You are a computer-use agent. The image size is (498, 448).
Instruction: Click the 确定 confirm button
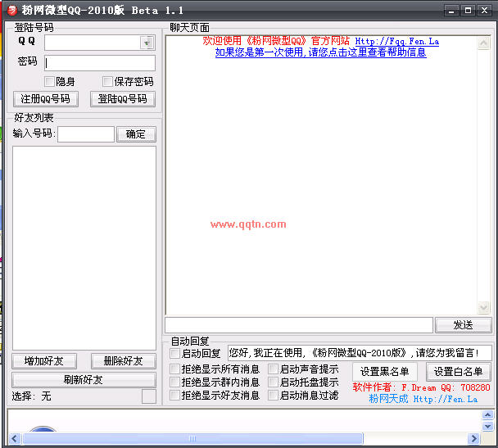coord(136,134)
